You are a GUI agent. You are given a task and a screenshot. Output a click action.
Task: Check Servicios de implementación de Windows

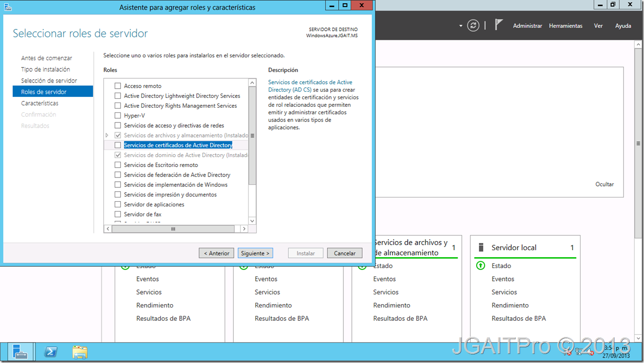click(x=118, y=185)
